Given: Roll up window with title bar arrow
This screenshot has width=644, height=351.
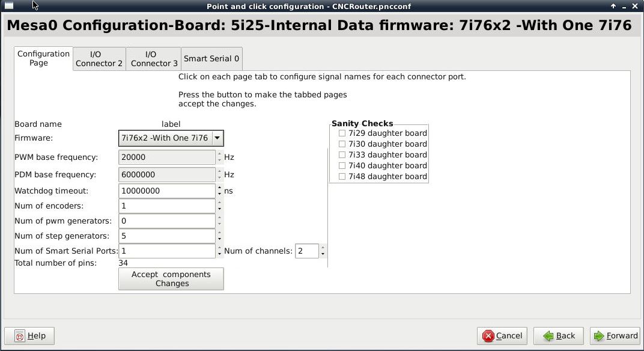Looking at the screenshot, I should (613, 6).
